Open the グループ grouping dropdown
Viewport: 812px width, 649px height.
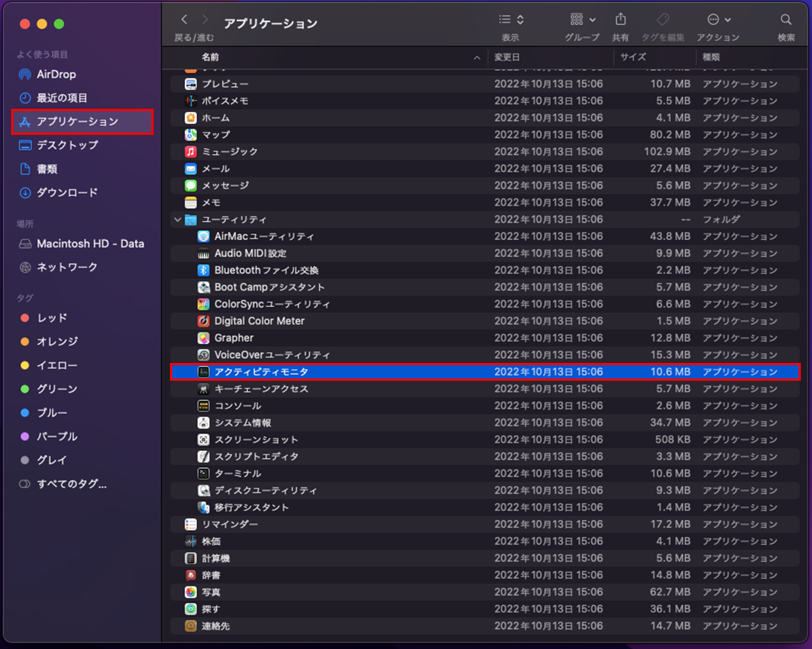point(582,19)
